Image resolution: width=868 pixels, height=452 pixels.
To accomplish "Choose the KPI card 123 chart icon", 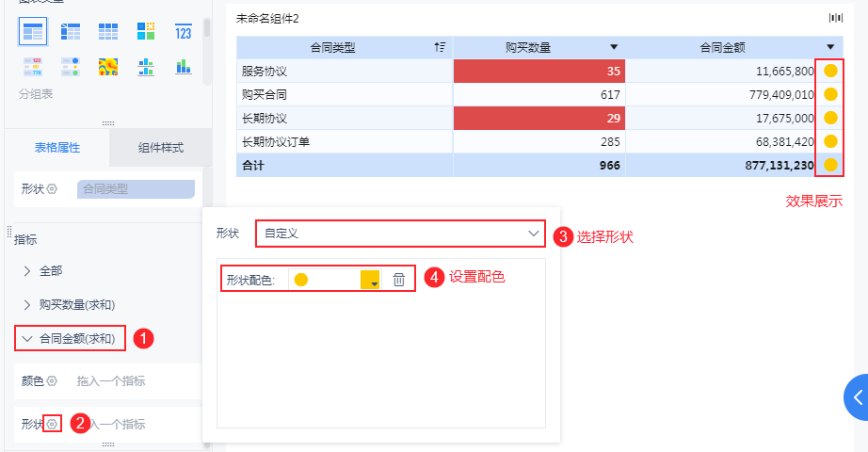I will click(184, 32).
